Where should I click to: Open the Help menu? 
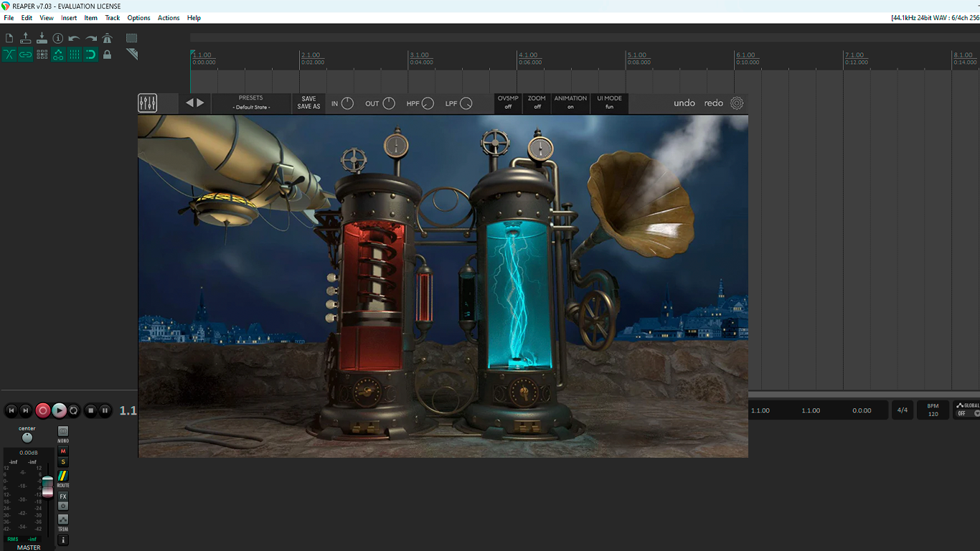(194, 18)
